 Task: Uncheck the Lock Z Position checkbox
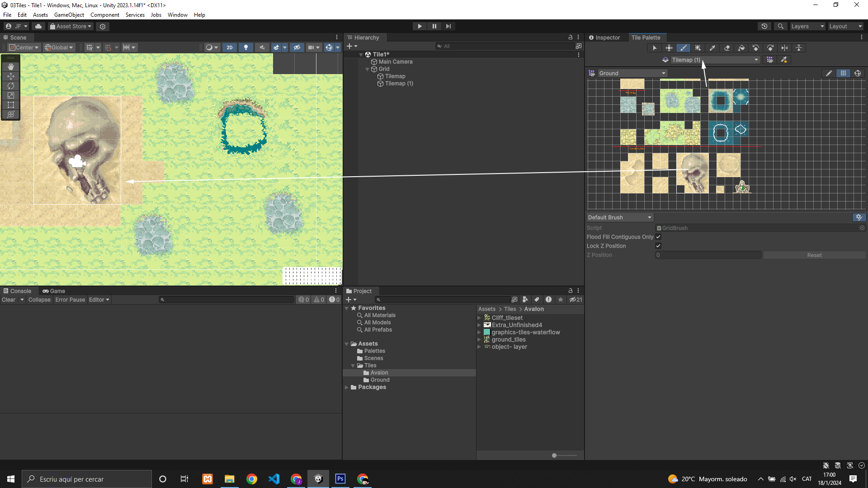(x=658, y=246)
